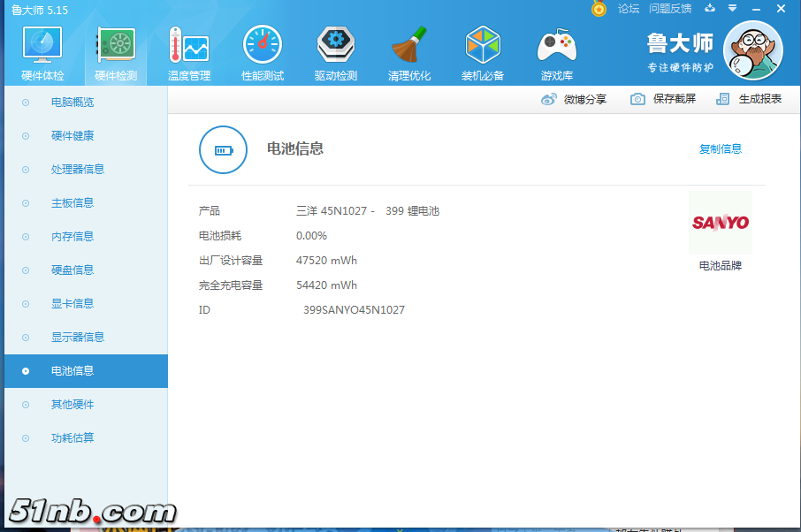
Task: Open the 温度管理 temperature management module
Action: (189, 53)
